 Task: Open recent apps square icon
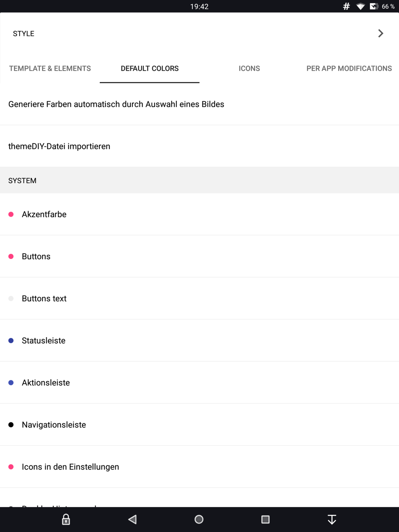pos(265,519)
